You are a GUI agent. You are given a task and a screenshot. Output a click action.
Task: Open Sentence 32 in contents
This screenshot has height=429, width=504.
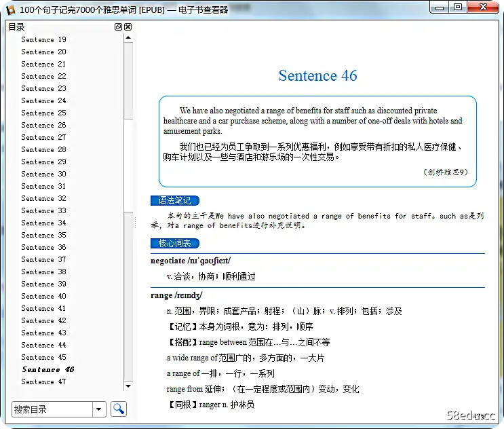43,198
